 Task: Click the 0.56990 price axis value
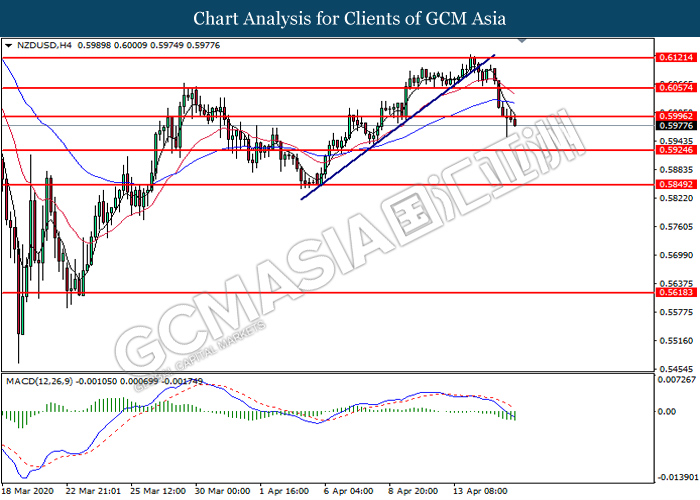676,255
